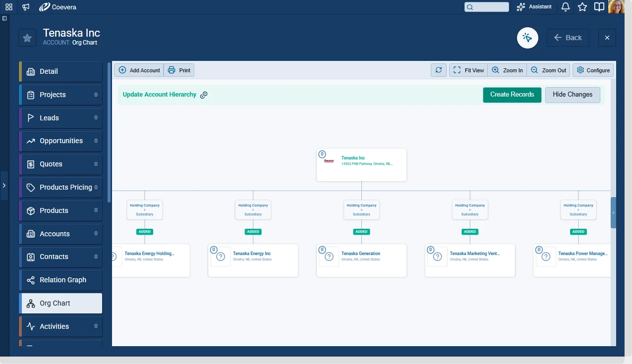Click the question mark icon on Tenaska Energy Inc
Image resolution: width=632 pixels, height=364 pixels.
click(x=221, y=257)
